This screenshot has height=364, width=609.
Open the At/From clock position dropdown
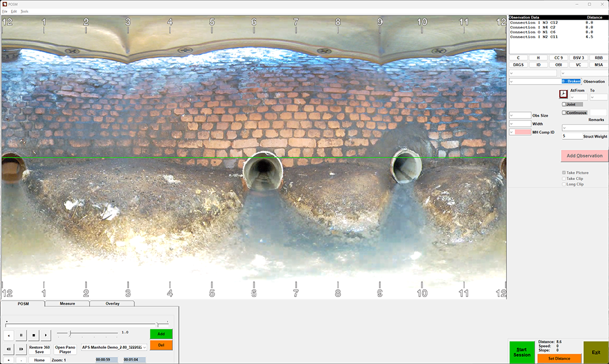(579, 97)
